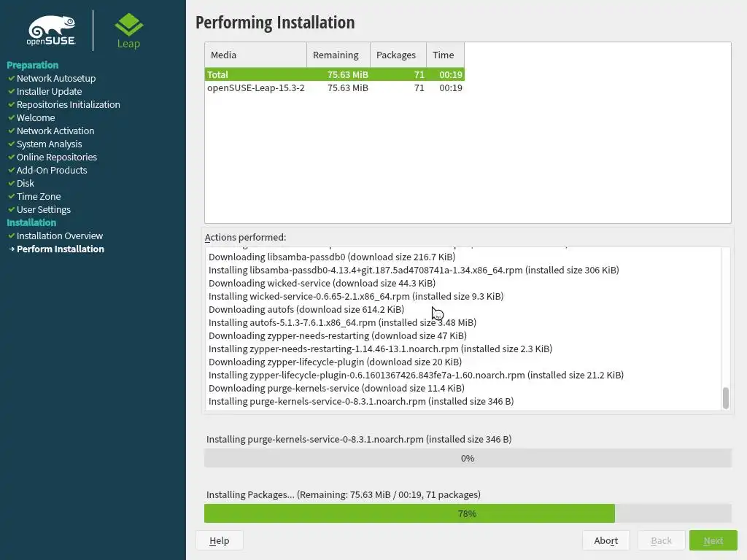
Task: Sort by the Time column header
Action: pyautogui.click(x=446, y=55)
